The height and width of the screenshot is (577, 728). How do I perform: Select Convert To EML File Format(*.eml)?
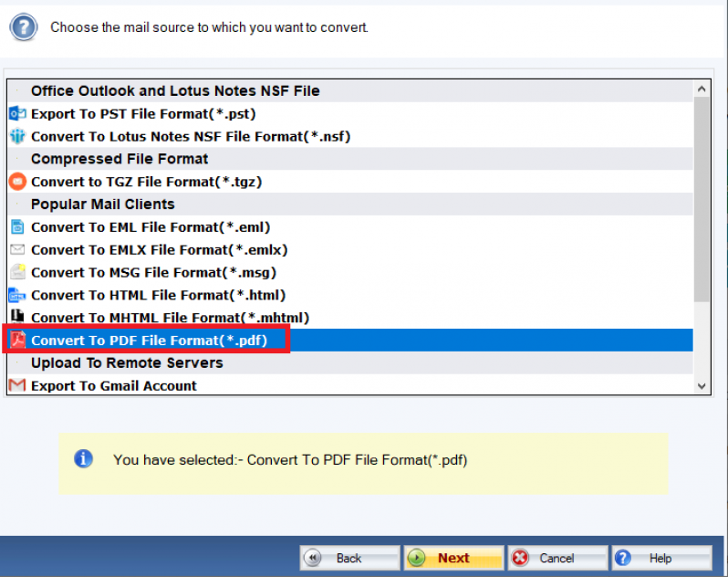[x=350, y=227]
